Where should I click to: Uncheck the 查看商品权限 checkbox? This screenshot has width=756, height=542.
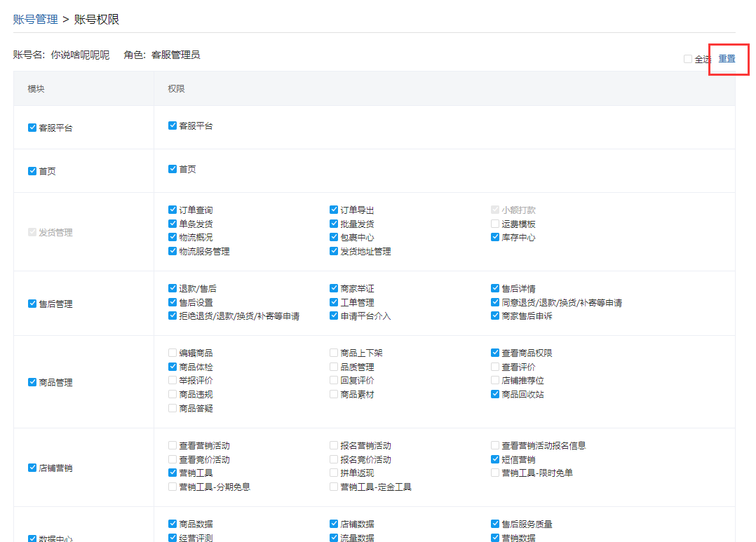coord(495,353)
